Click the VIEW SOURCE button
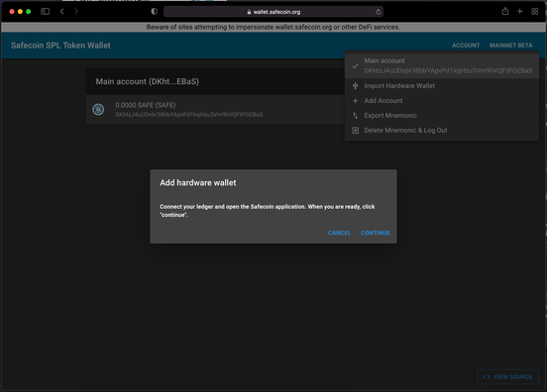 [508, 377]
